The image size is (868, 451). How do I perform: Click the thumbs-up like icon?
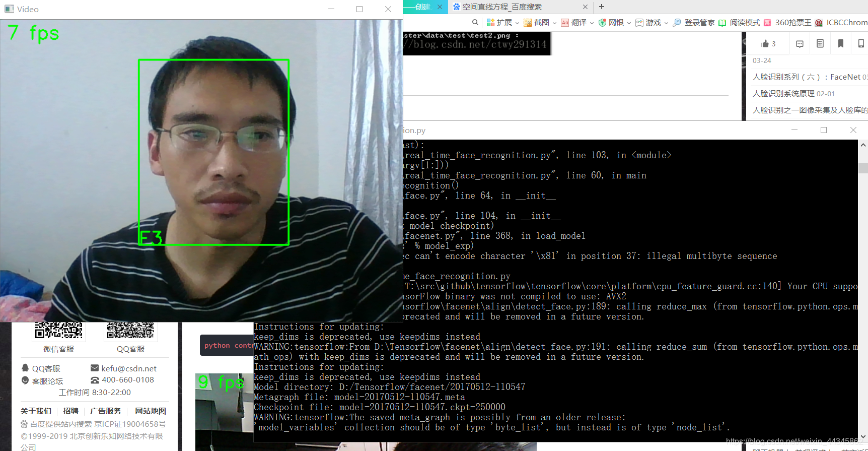click(765, 44)
